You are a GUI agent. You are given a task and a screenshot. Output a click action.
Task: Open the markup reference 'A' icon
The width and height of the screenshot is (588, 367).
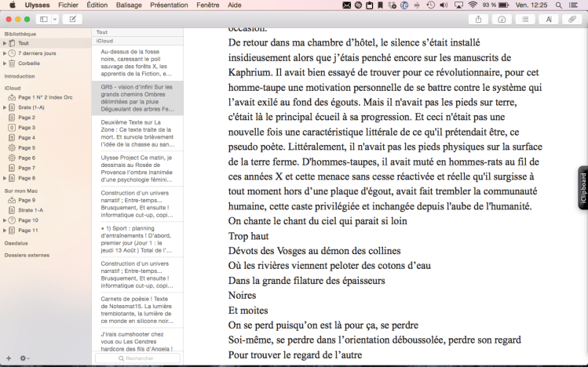(x=549, y=19)
